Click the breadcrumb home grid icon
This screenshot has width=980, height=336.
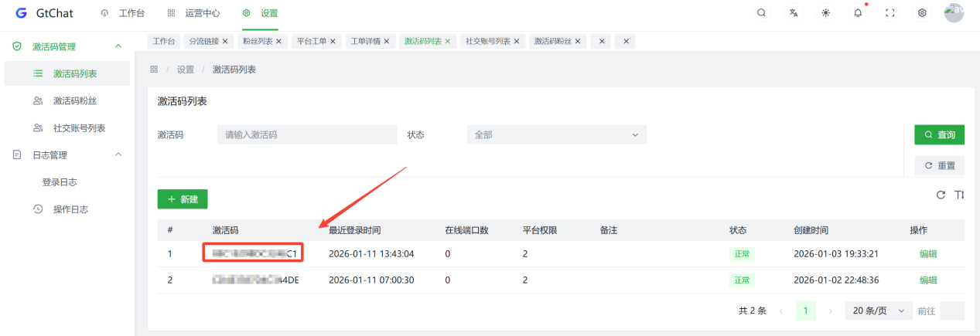(154, 70)
